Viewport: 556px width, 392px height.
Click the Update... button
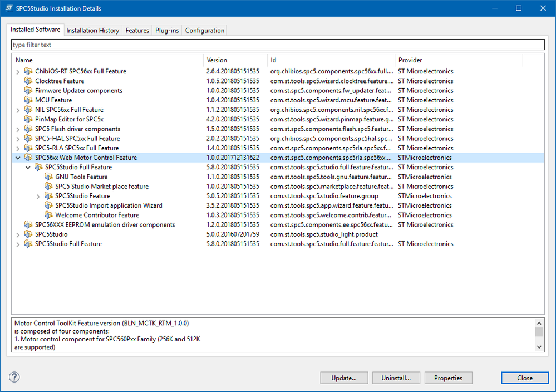(x=344, y=378)
